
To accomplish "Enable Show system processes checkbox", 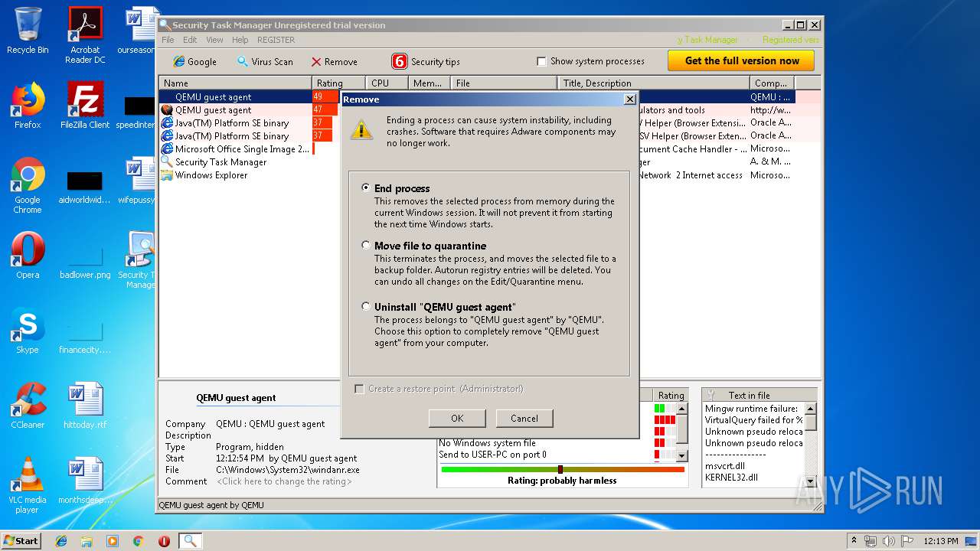I will 541,61.
